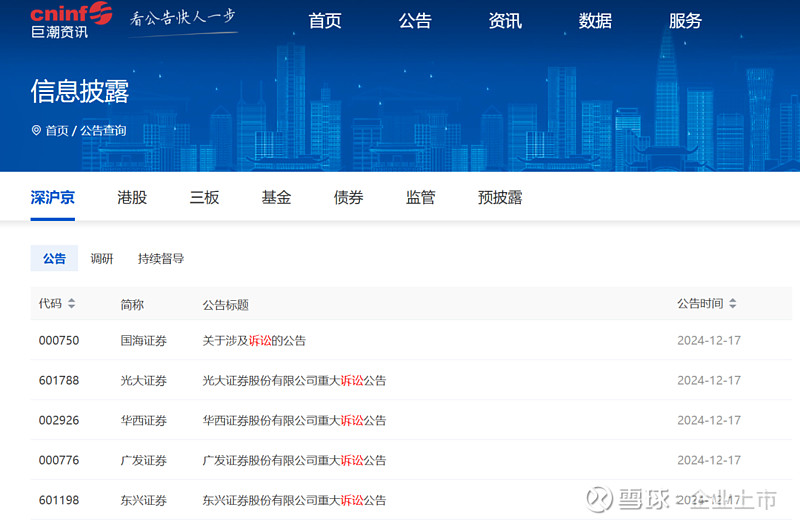800x524 pixels.
Task: Sort by 公告时间 column arrows
Action: click(733, 304)
